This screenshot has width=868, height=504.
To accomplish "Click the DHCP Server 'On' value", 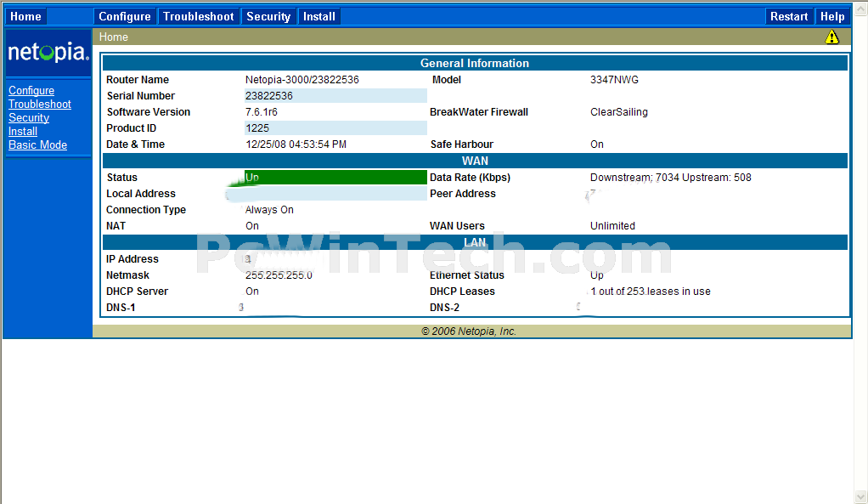I will point(252,292).
